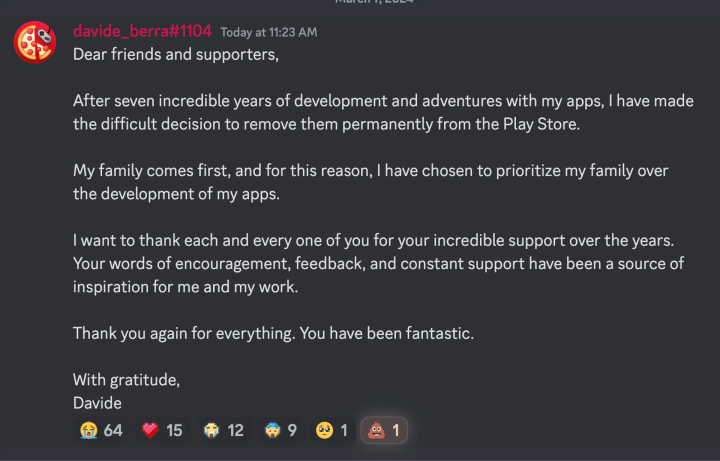Image resolution: width=720 pixels, height=461 pixels.
Task: Click the "Dear friends and supporters" greeting line
Action: pos(175,54)
